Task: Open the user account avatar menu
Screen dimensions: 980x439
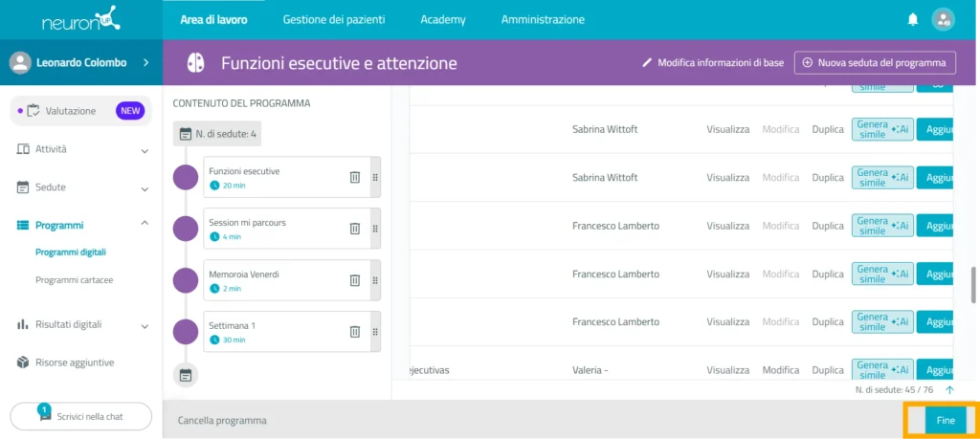Action: (943, 20)
